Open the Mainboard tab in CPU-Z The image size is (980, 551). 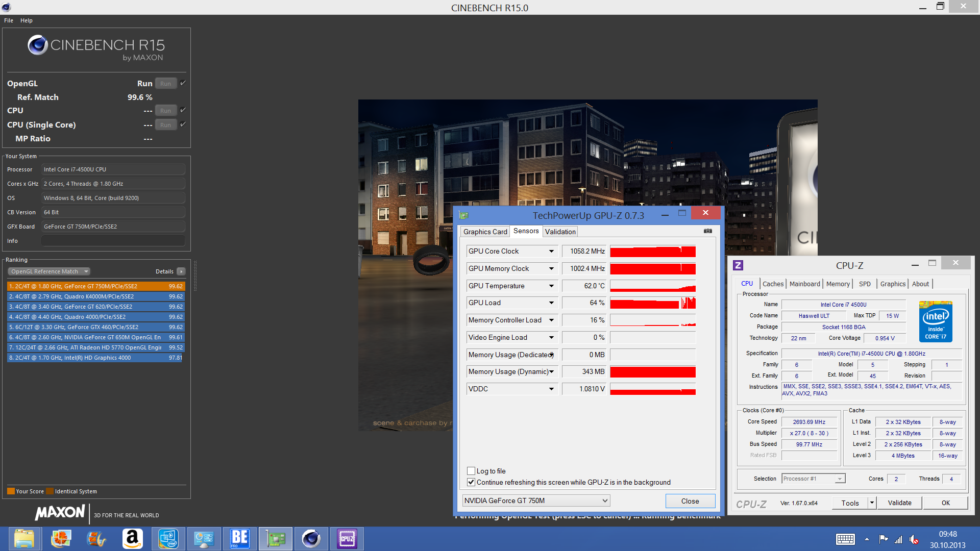(804, 284)
